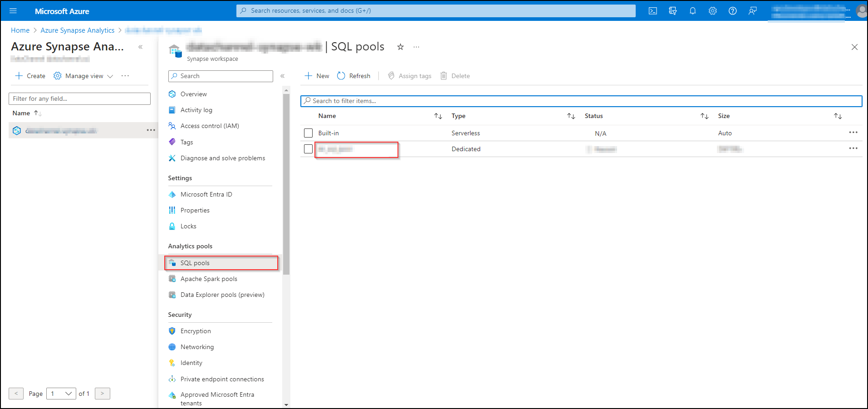Go to the previous page of workspaces
The height and width of the screenshot is (409, 868).
pyautogui.click(x=16, y=394)
